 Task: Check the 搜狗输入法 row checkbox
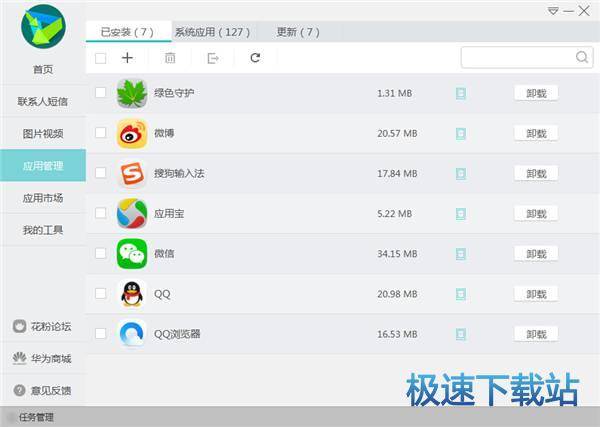click(101, 173)
